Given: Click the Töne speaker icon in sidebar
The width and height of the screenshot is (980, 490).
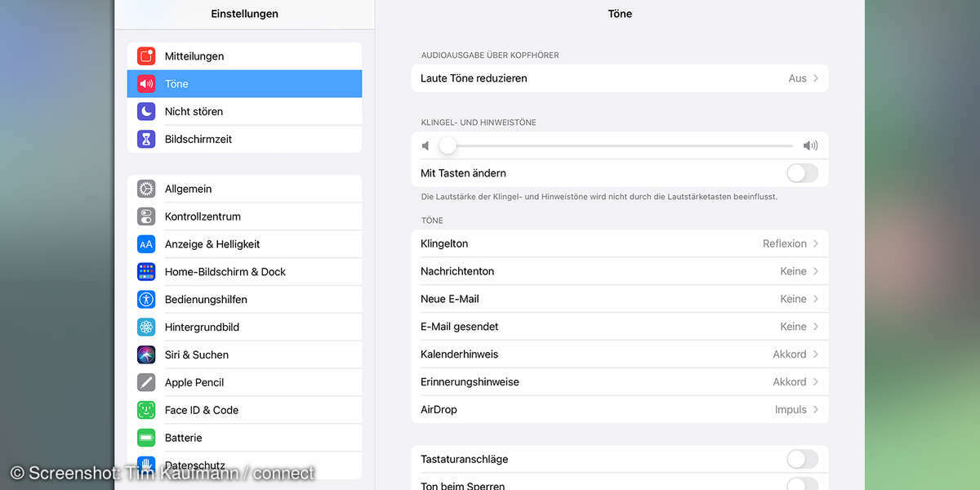Looking at the screenshot, I should click(146, 83).
